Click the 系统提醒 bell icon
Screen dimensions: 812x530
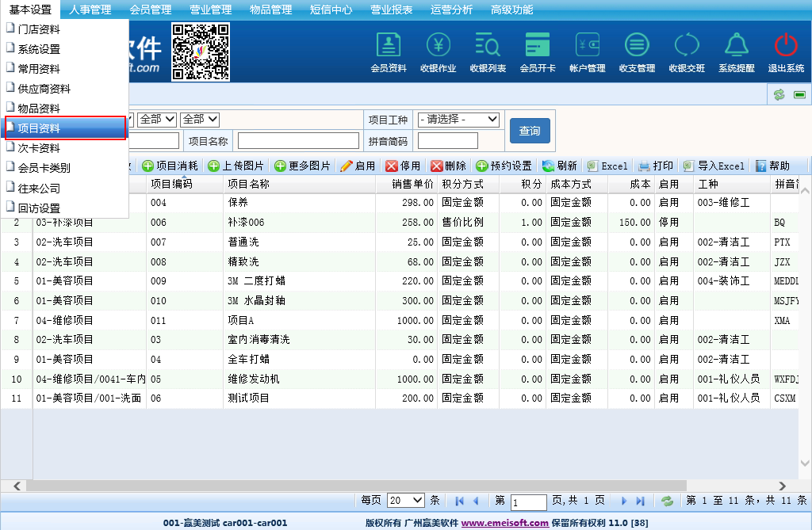click(x=737, y=45)
